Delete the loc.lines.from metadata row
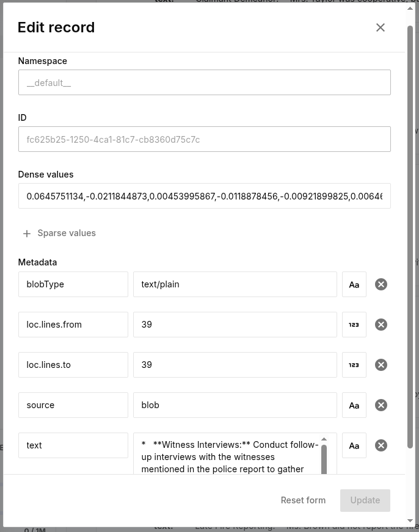Screen dimensions: 419x532 381,325
